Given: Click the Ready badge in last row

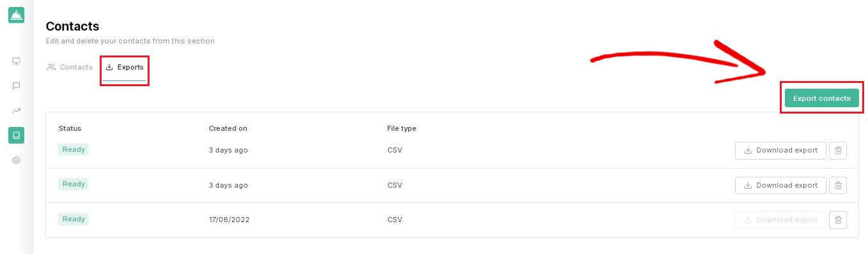Looking at the screenshot, I should (74, 219).
